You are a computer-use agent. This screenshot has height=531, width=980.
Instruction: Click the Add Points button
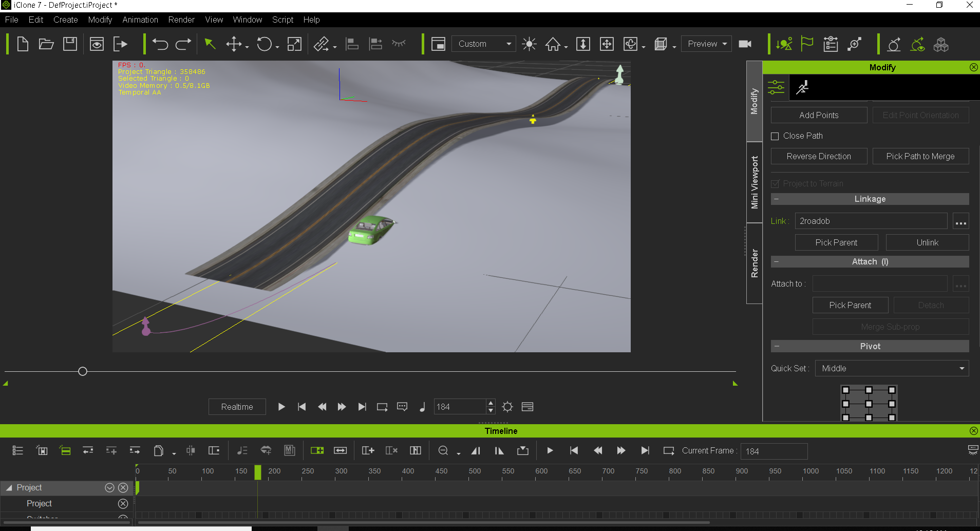(x=819, y=116)
